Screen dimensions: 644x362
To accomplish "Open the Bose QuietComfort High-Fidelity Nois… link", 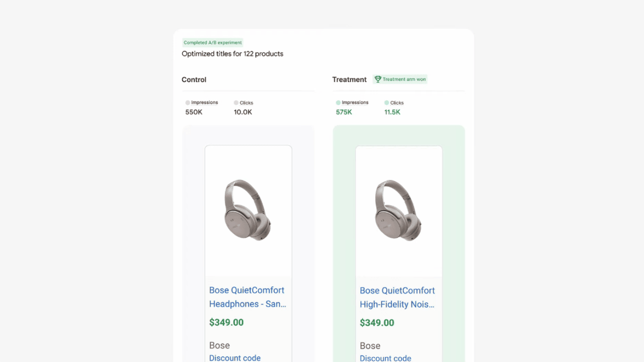I will pos(397,297).
